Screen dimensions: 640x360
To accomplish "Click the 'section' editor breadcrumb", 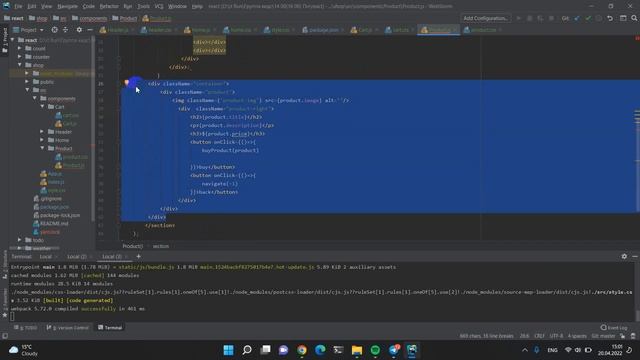I will 160,246.
